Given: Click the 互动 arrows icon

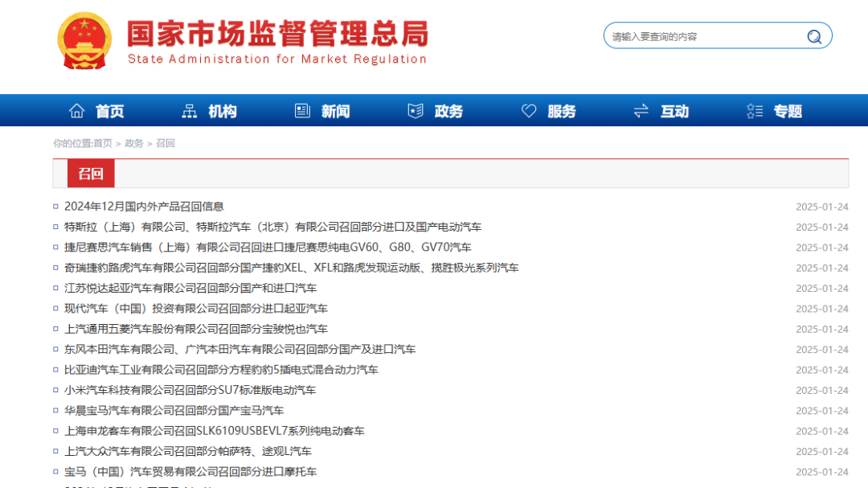Looking at the screenshot, I should tap(641, 110).
